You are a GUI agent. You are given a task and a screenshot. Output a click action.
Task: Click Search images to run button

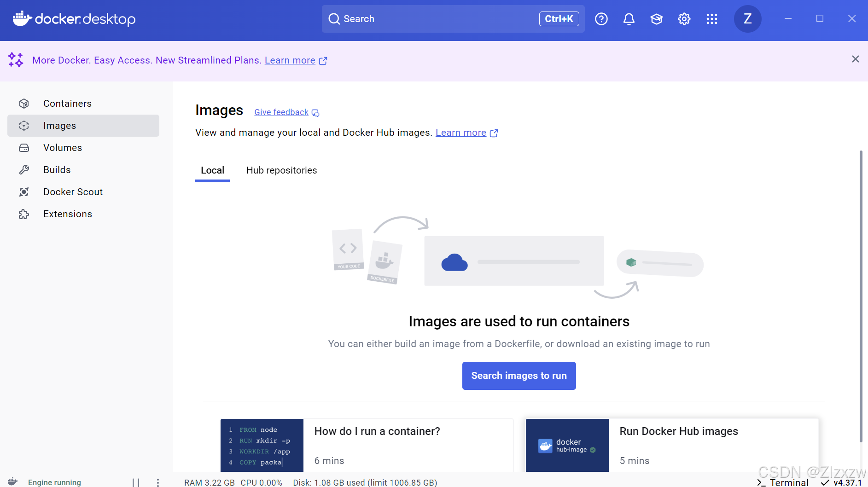coord(519,376)
